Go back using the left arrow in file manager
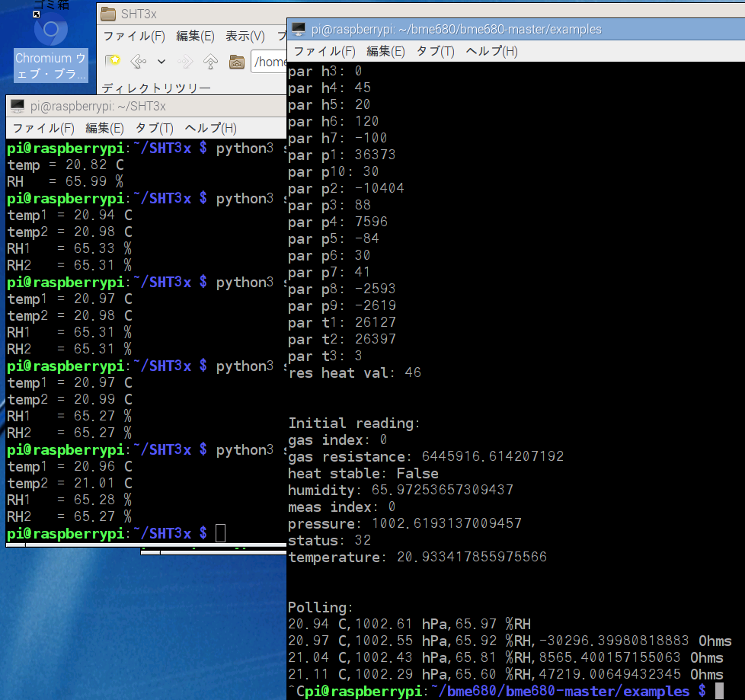 coord(139,61)
